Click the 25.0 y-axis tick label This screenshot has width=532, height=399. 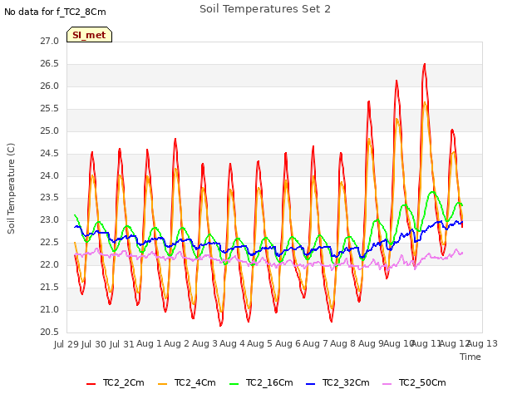50,131
